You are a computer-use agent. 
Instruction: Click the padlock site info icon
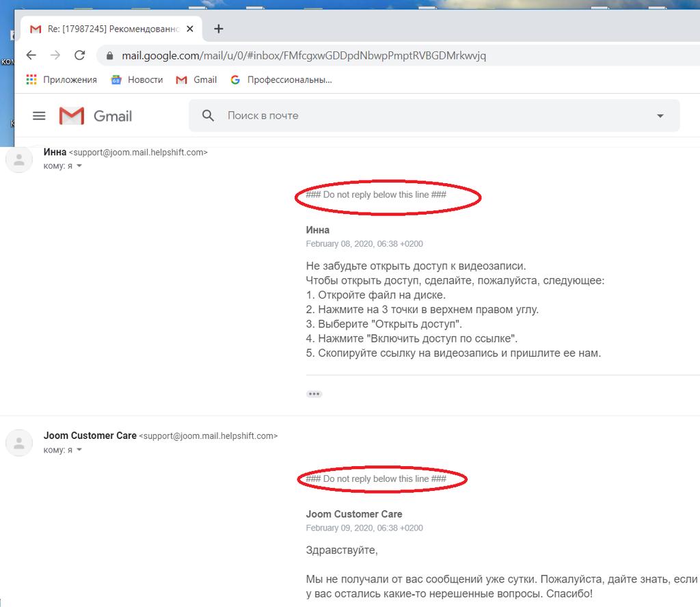109,55
